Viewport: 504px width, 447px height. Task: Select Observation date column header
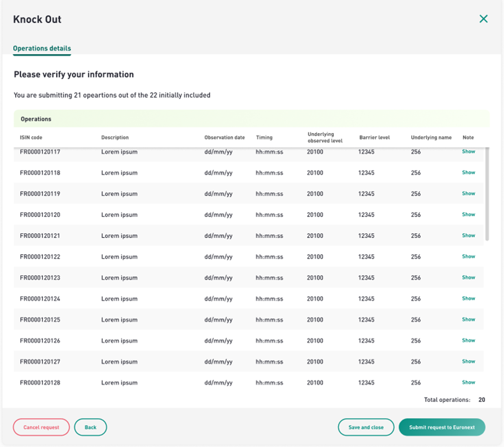[224, 137]
